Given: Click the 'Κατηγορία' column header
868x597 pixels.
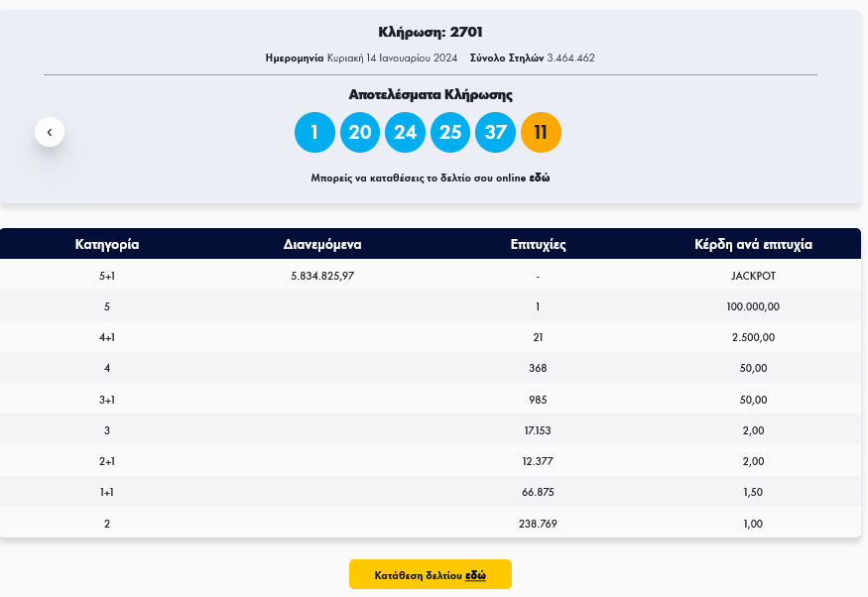Looking at the screenshot, I should [107, 244].
